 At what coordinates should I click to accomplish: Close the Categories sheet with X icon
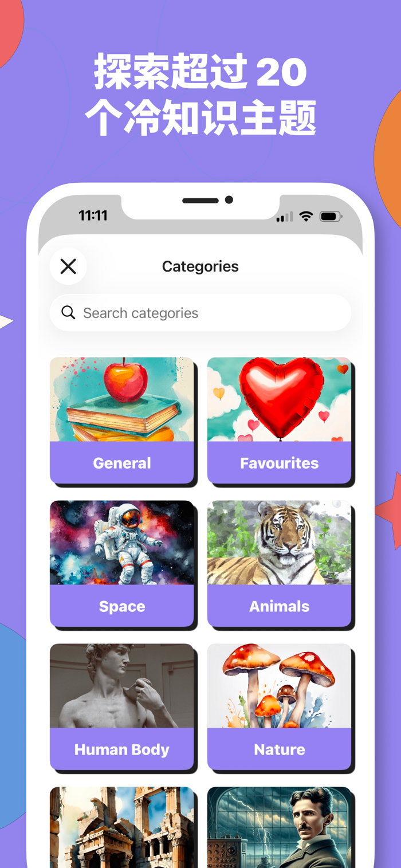[68, 266]
